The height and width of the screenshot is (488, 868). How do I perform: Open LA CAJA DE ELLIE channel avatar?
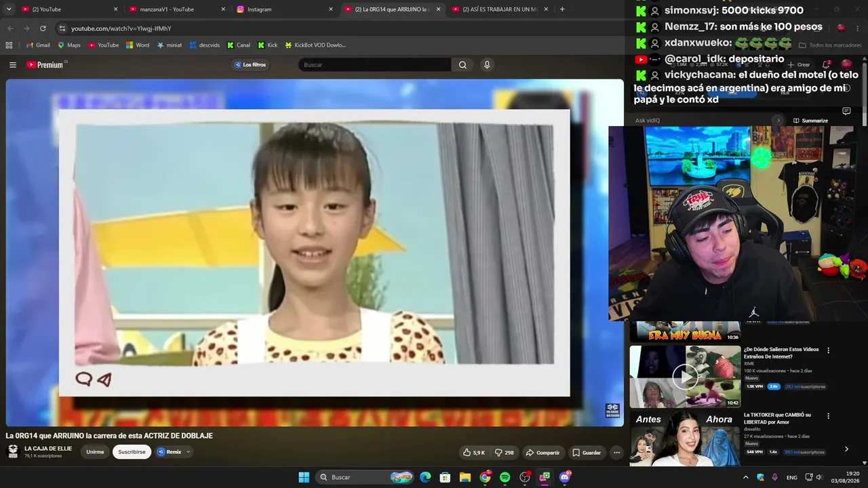pos(13,451)
